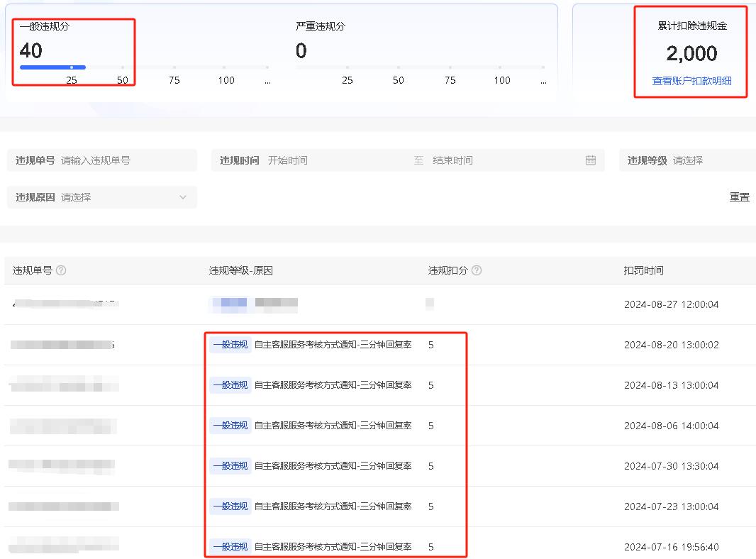The height and width of the screenshot is (559, 756).
Task: Click help icon next to 违规扣分 column header
Action: click(477, 270)
